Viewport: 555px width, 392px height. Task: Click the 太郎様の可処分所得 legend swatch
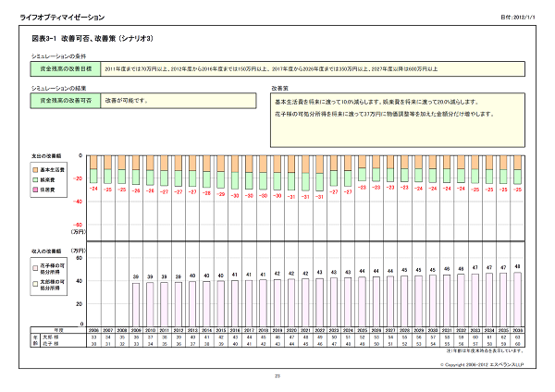[35, 281]
